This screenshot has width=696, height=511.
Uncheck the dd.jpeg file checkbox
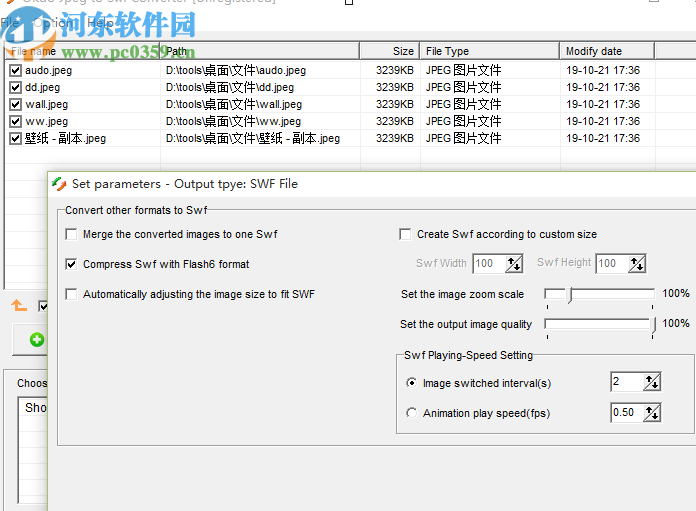16,87
